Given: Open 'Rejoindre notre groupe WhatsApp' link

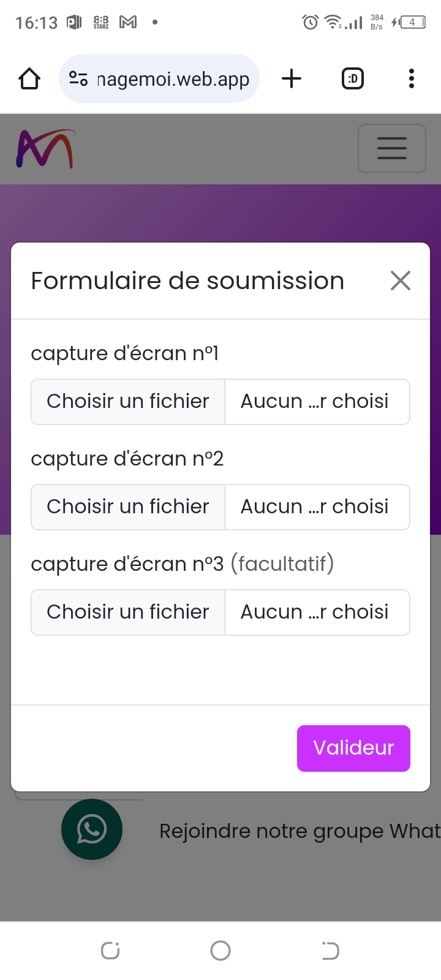Looking at the screenshot, I should (299, 831).
